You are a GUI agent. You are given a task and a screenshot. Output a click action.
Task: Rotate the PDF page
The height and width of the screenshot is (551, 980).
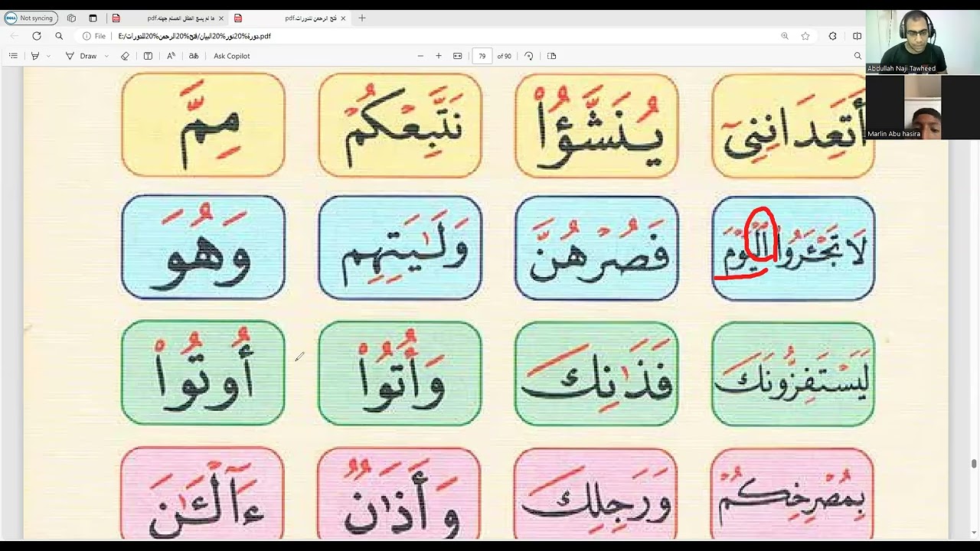tap(529, 56)
